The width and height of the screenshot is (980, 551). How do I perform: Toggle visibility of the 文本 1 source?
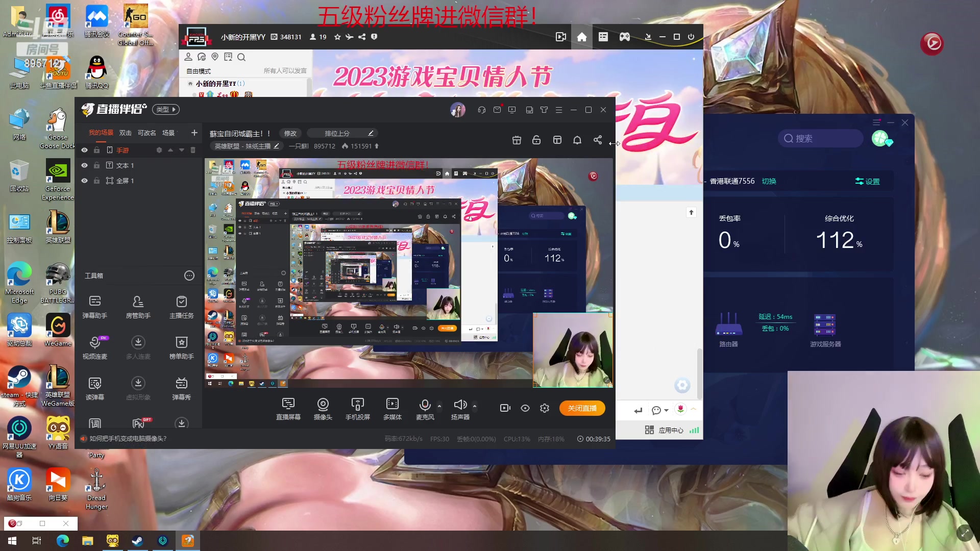pos(84,165)
